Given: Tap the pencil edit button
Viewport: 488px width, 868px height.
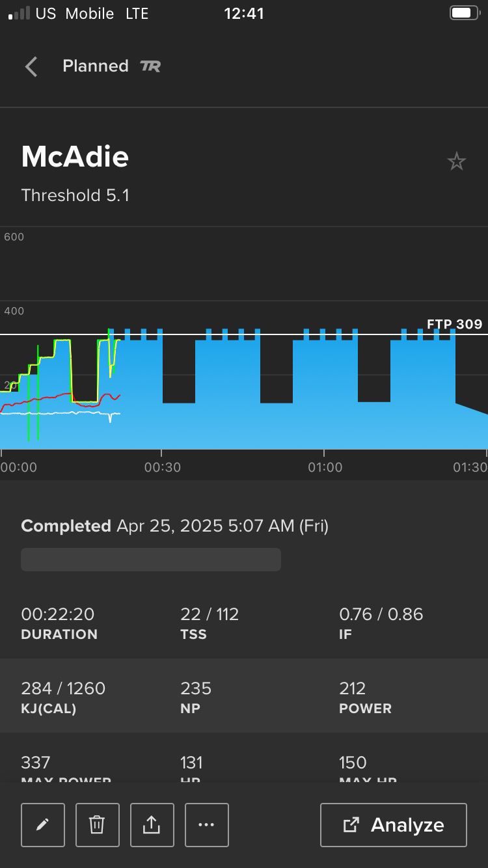Looking at the screenshot, I should [x=43, y=825].
